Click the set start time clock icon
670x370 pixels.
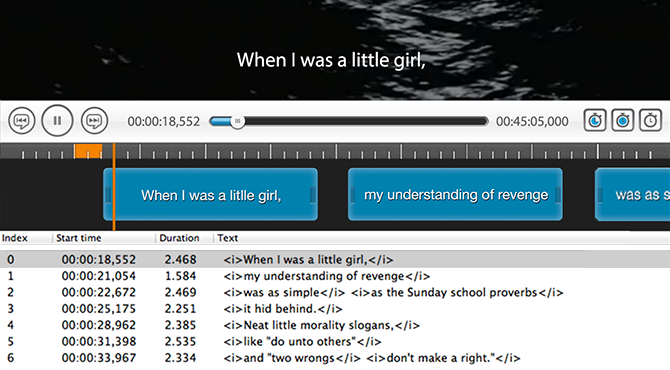click(x=595, y=120)
